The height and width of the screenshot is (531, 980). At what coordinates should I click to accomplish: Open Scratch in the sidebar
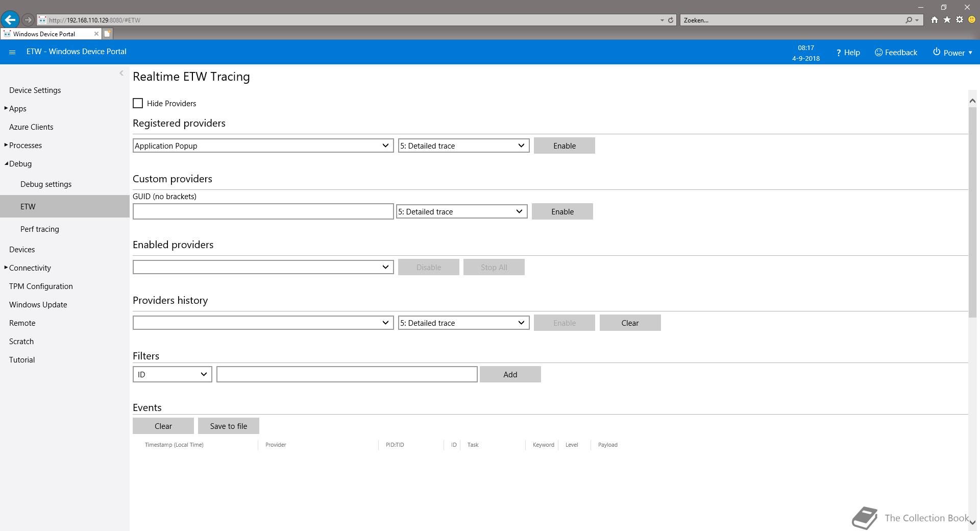21,342
